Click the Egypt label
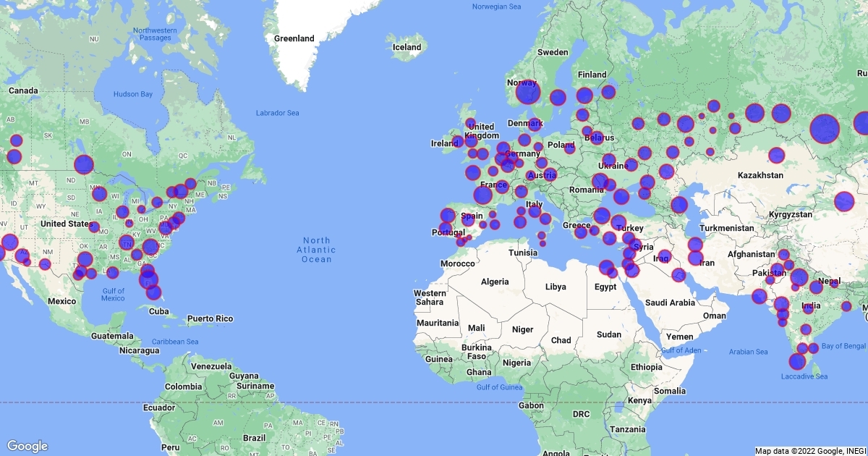The width and height of the screenshot is (868, 456). (x=605, y=287)
